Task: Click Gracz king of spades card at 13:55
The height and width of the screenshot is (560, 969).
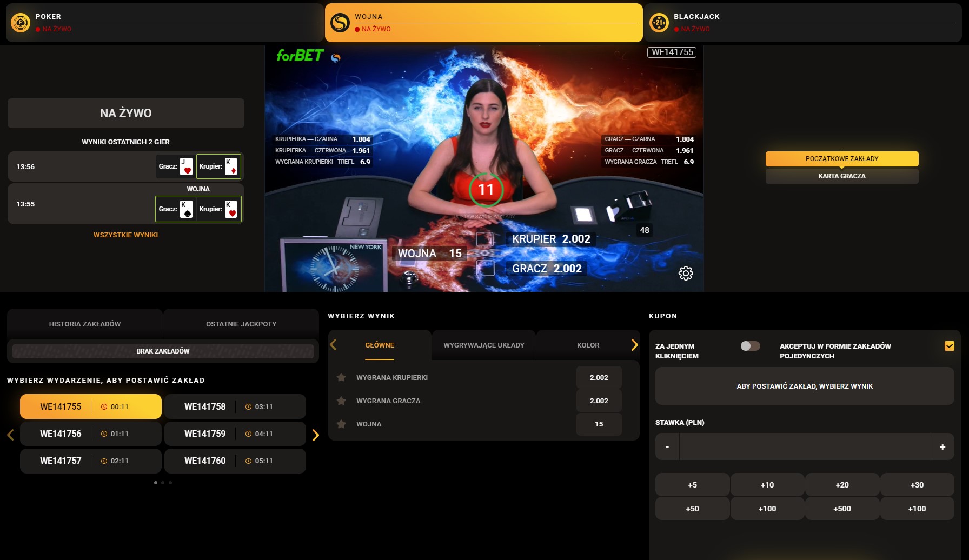Action: 187,209
